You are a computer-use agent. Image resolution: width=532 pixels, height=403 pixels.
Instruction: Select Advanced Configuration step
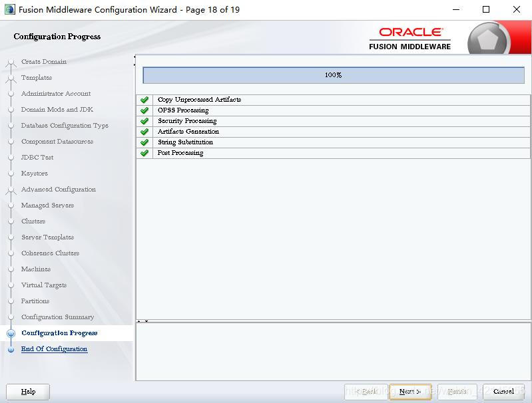pyautogui.click(x=59, y=189)
